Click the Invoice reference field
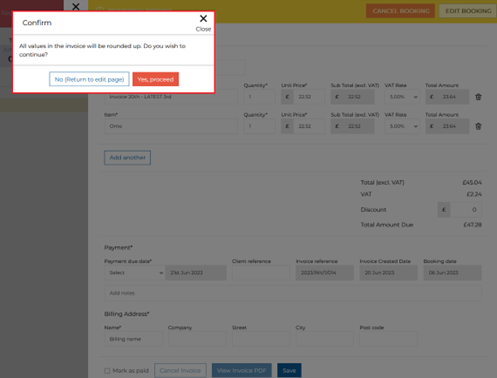This screenshot has width=497, height=378. pyautogui.click(x=325, y=273)
